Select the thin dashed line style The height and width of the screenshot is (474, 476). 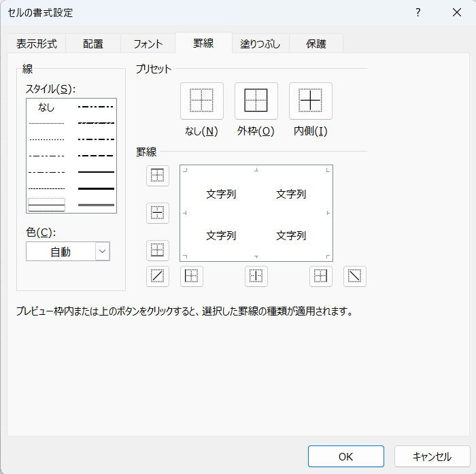[x=46, y=188]
